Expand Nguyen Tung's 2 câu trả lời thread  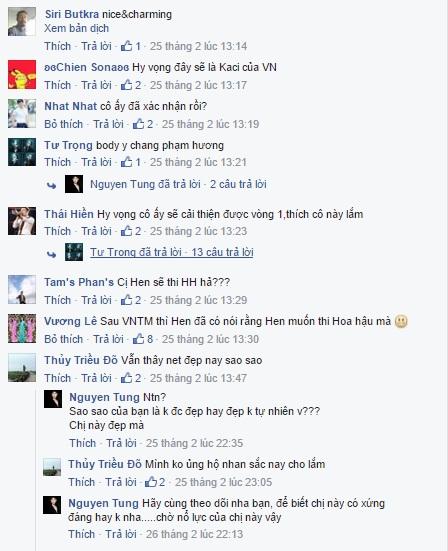[x=238, y=184]
